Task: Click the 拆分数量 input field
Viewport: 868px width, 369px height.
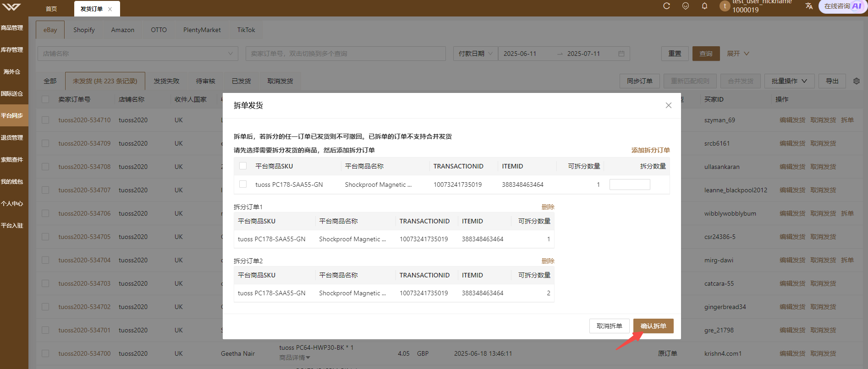Action: [630, 184]
